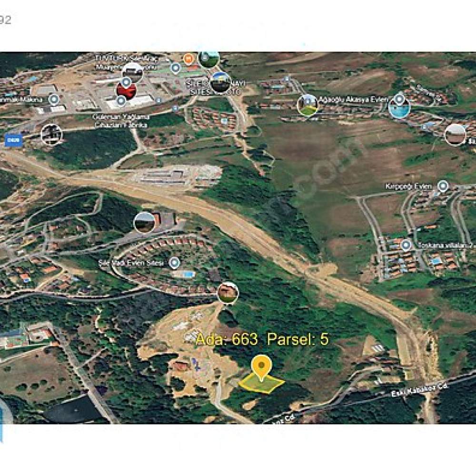Screen dimensions: 476x476
Task: Select the Toskana Villaları place marker
Action: [406, 245]
